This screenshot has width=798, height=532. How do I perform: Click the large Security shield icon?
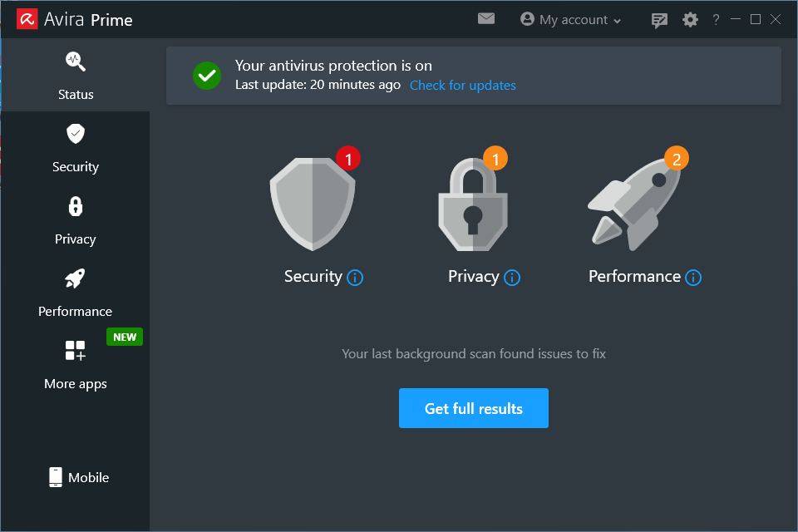pos(313,204)
